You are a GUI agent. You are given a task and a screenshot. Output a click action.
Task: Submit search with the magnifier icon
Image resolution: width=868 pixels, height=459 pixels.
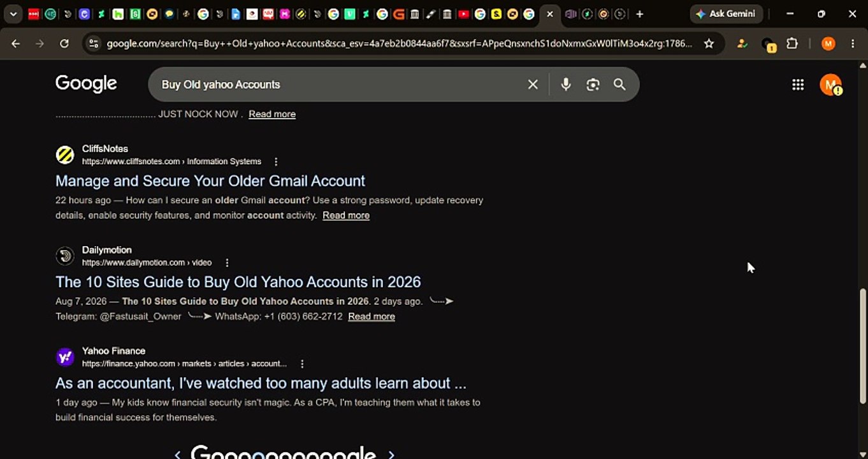[x=619, y=84]
